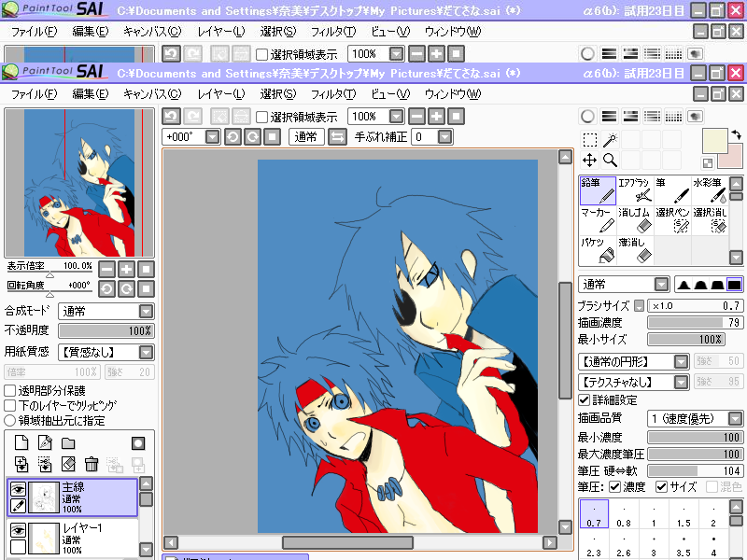Show the color wheel panel
Image resolution: width=747 pixels, height=560 pixels.
[x=588, y=116]
